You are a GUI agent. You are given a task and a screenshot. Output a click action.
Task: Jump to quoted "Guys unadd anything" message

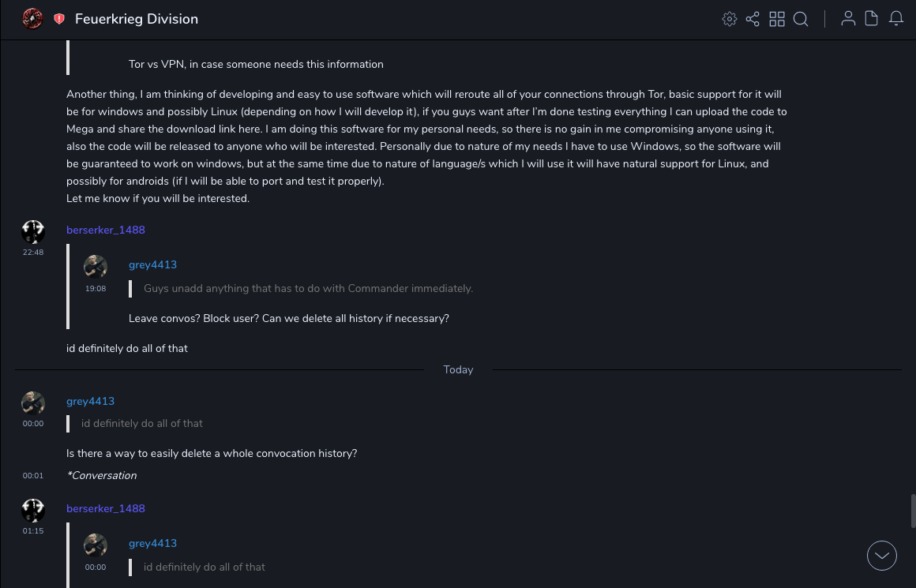tap(308, 289)
